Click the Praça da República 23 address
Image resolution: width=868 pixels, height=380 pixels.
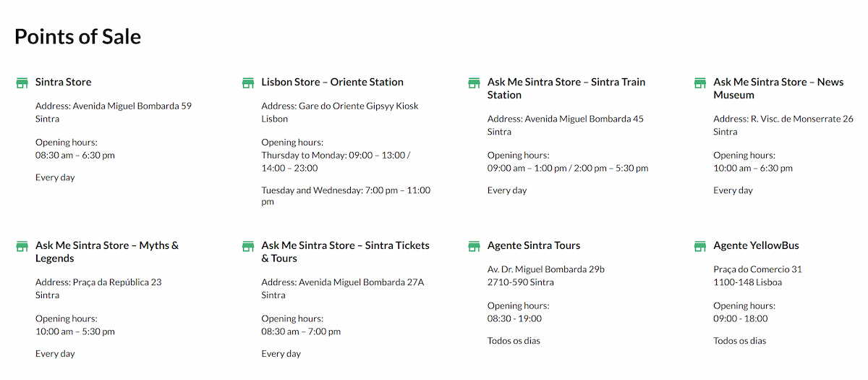(x=98, y=282)
